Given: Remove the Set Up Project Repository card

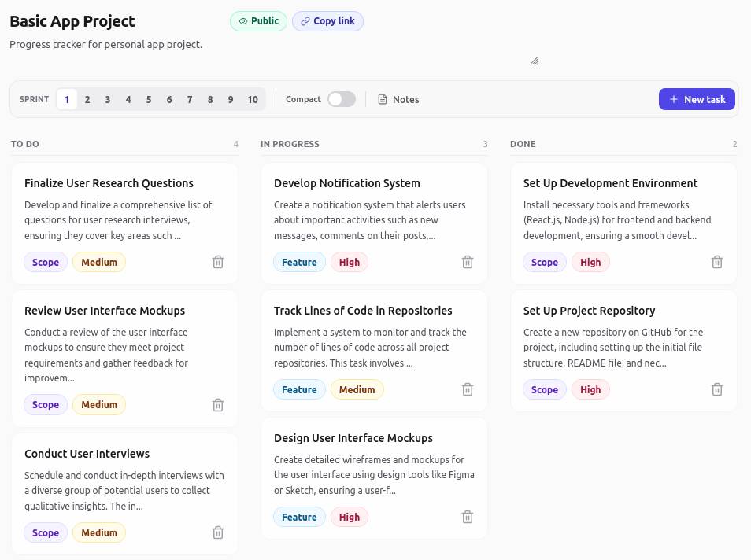Looking at the screenshot, I should [717, 389].
